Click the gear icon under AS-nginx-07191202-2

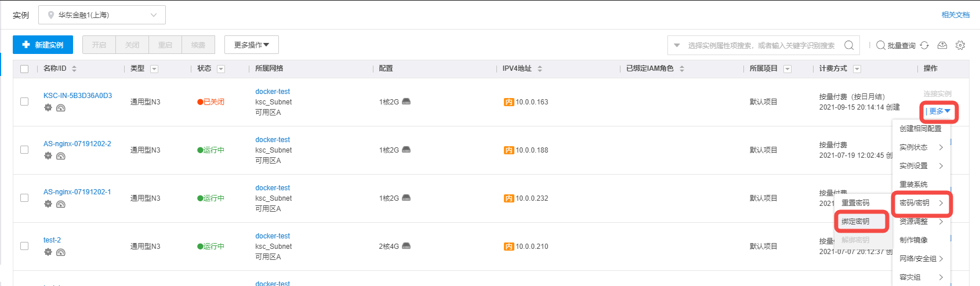[x=48, y=155]
